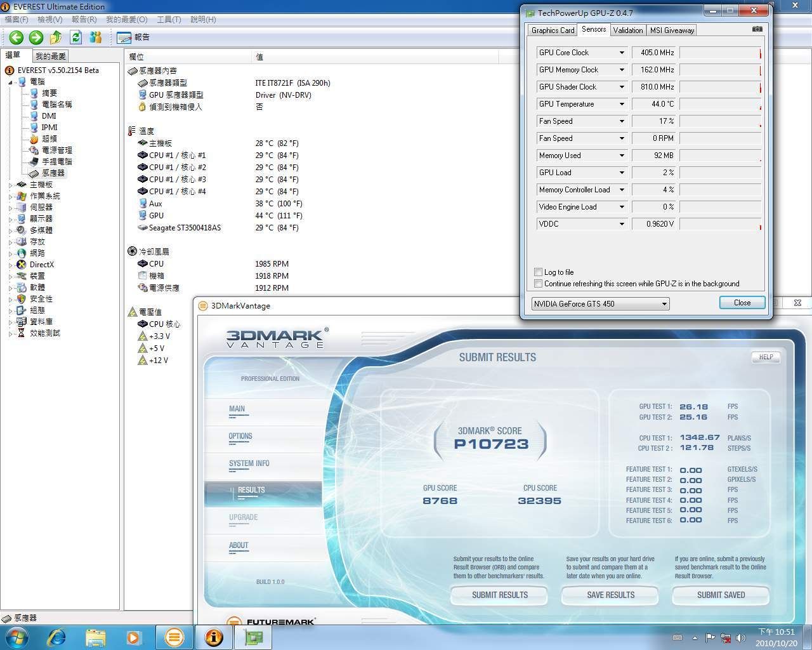Click the Refresh toolbar icon in EVEREST
The width and height of the screenshot is (812, 650).
pyautogui.click(x=76, y=37)
